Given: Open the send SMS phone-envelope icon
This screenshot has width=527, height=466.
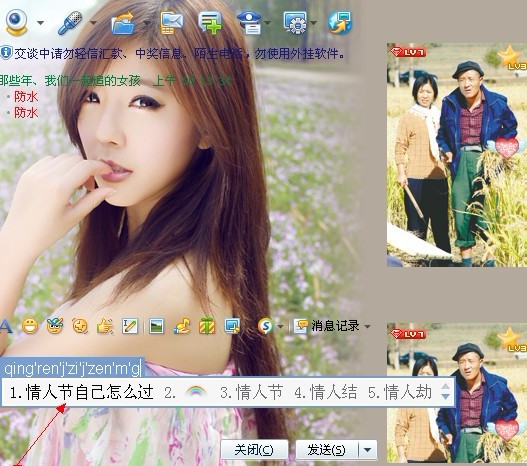Looking at the screenshot, I should coord(171,23).
